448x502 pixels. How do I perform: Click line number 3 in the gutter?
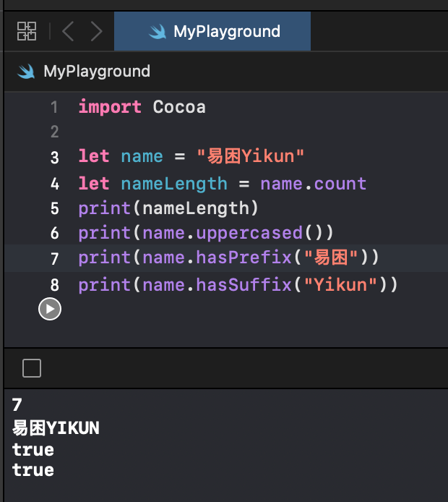[54, 157]
